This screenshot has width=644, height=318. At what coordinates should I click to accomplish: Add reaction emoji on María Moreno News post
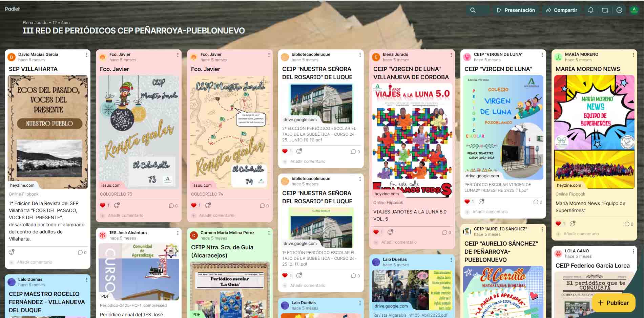[573, 224]
